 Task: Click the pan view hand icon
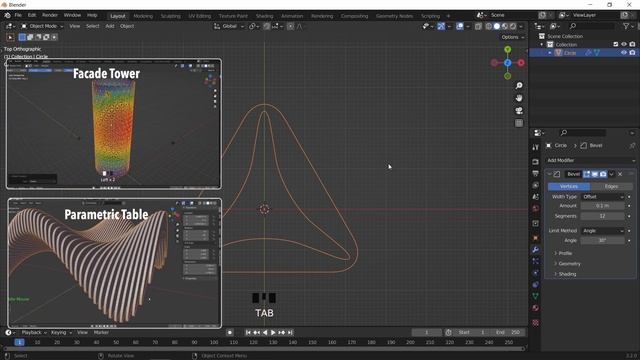(519, 98)
